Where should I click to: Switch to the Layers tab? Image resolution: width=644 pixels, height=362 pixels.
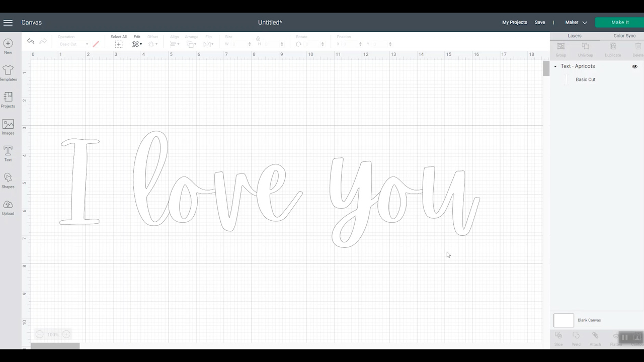(575, 36)
